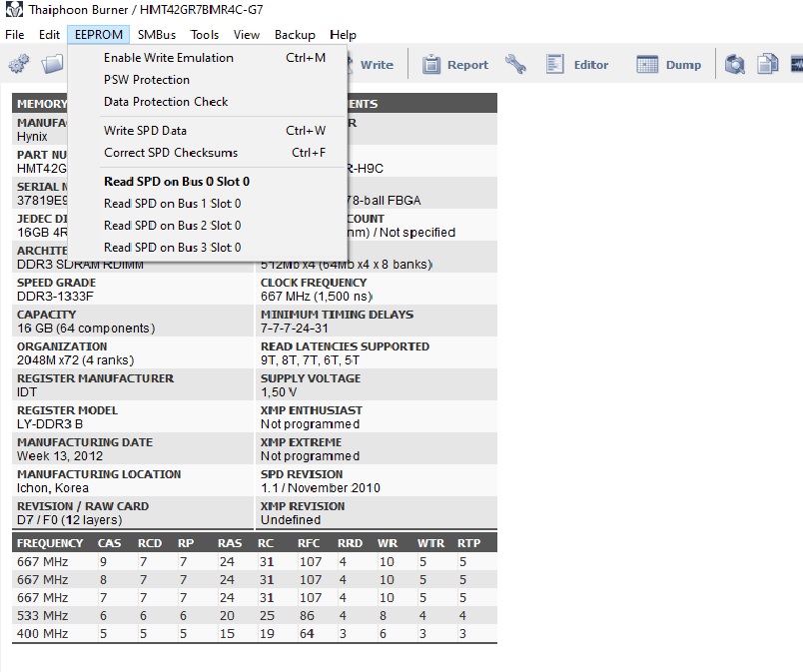
Task: Click the wrench tool icon
Action: click(515, 65)
